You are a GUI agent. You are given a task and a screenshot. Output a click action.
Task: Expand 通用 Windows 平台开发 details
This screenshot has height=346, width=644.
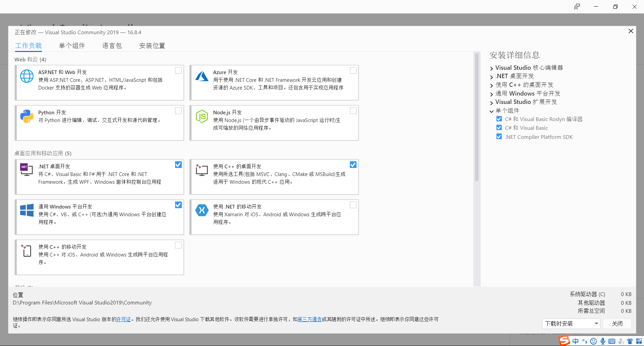[491, 94]
